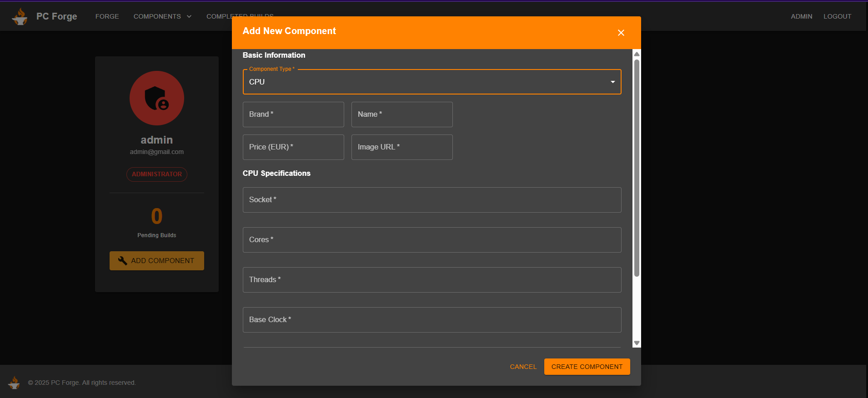
Task: Click the Image URL input
Action: click(402, 147)
